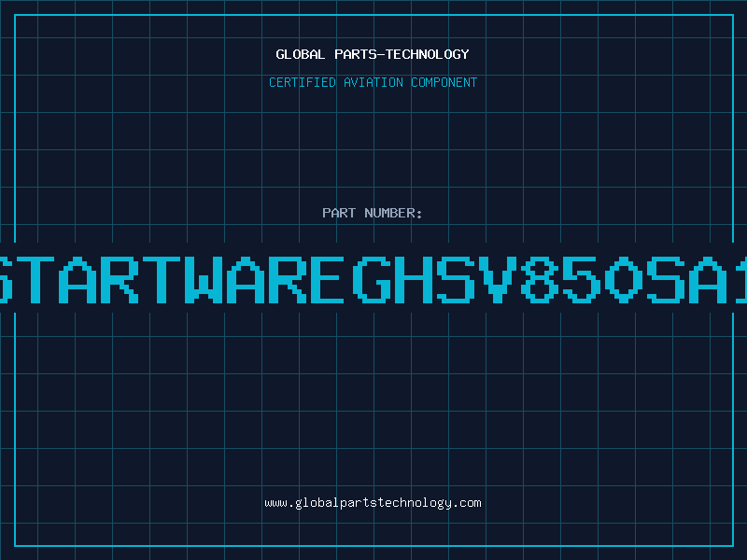The width and height of the screenshot is (747, 560).
Task: Click the word GLOBAL in the heading
Action: point(301,54)
